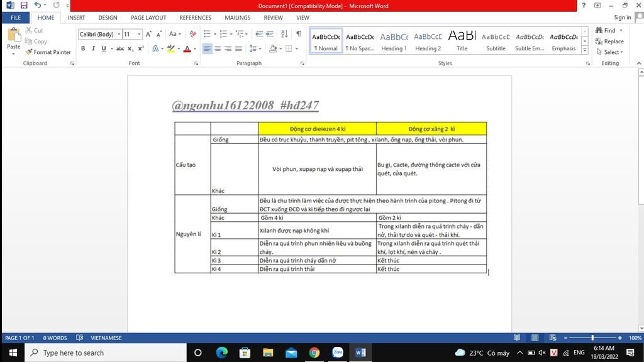Screen dimensions: 644x362
Task: Open font color dropdown arrow
Action: (195, 48)
